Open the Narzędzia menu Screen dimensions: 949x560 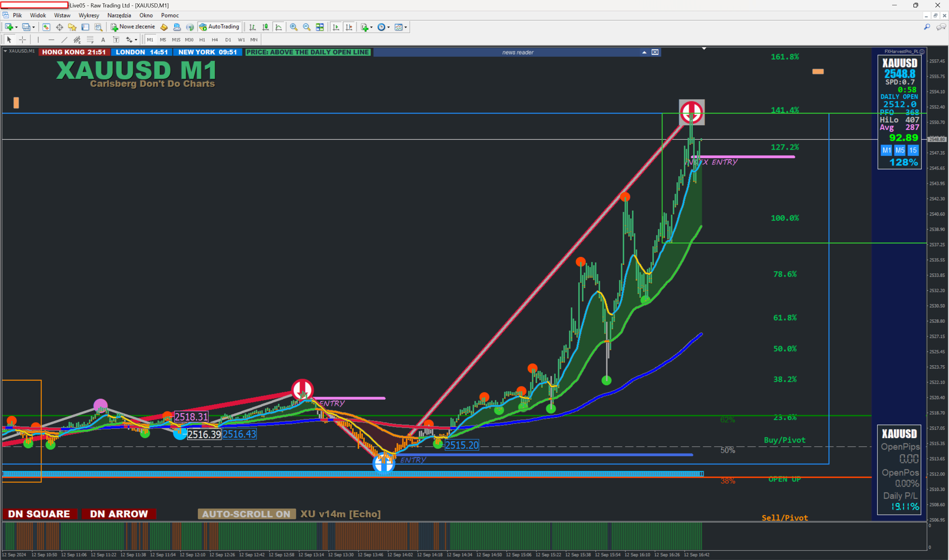click(x=119, y=15)
